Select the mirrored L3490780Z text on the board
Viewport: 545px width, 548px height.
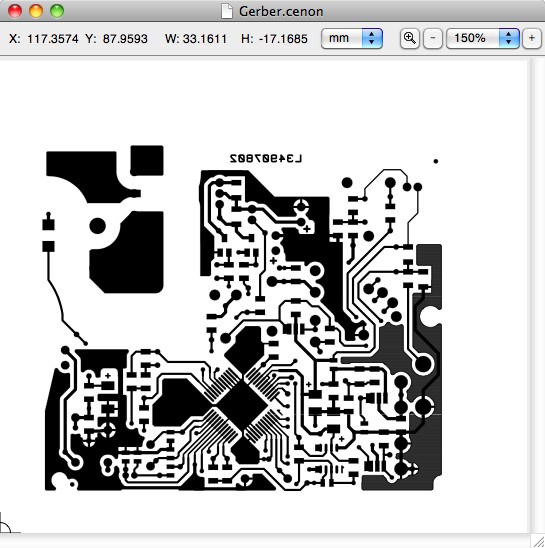click(266, 159)
